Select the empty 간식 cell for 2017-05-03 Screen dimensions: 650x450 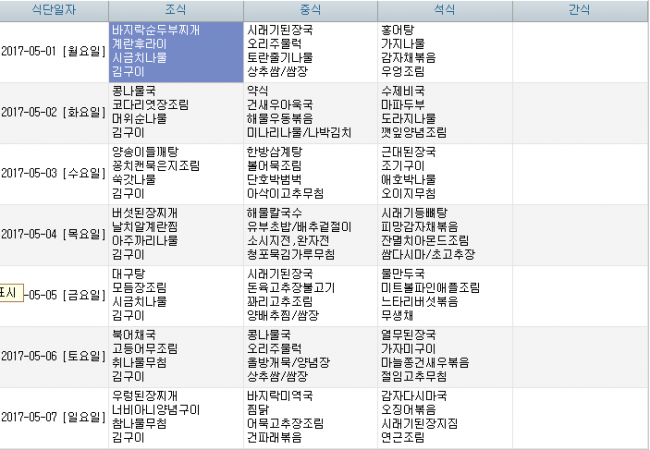click(580, 172)
